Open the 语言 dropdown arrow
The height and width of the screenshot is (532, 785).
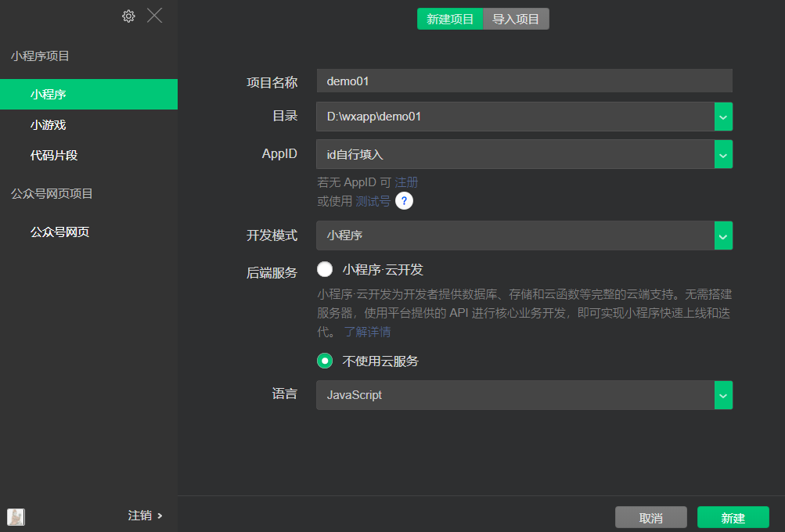[x=723, y=395]
